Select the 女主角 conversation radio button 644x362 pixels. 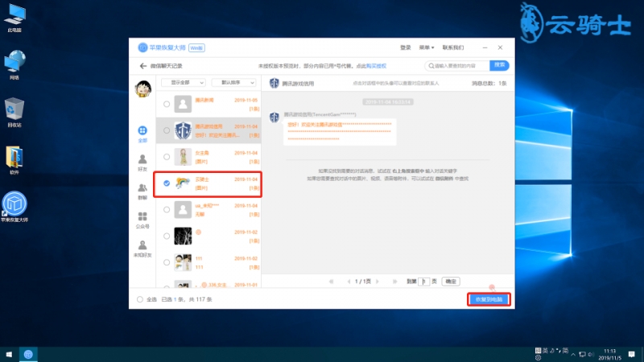(167, 157)
